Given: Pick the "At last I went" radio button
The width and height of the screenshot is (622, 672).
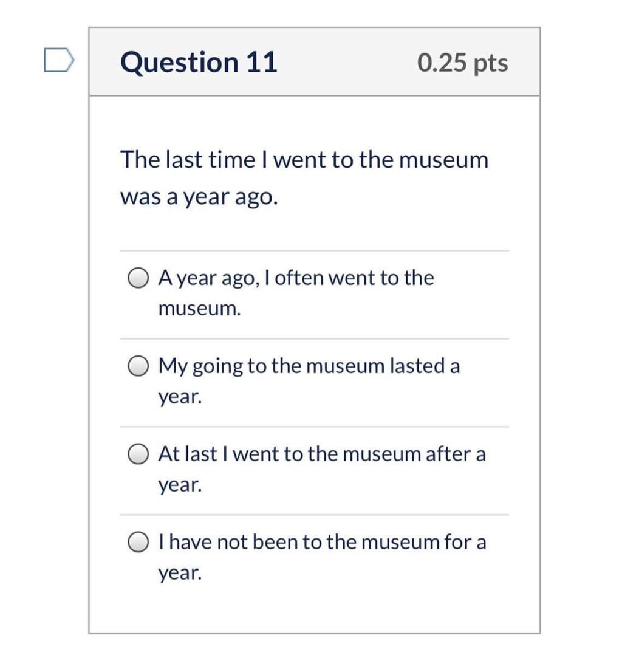Looking at the screenshot, I should (x=138, y=454).
